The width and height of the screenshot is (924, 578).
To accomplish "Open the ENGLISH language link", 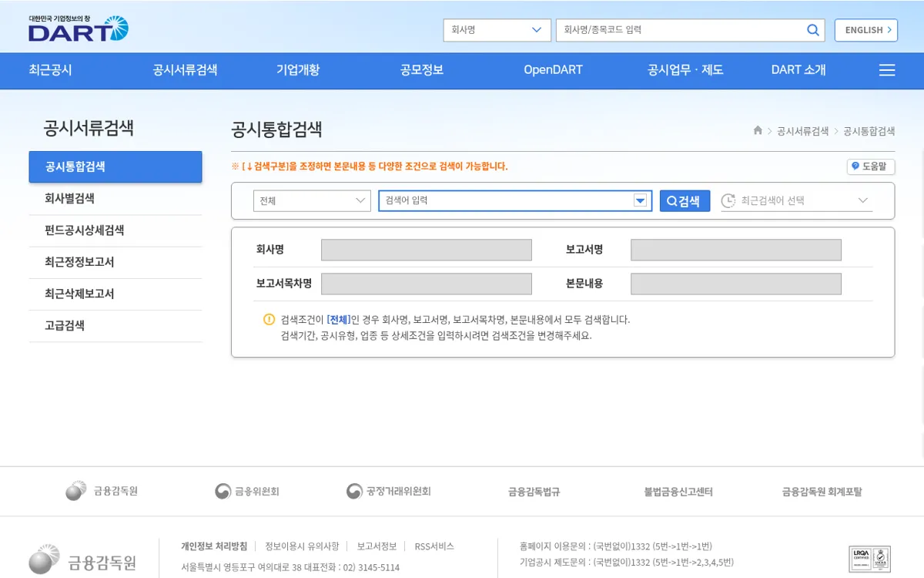I will point(866,30).
